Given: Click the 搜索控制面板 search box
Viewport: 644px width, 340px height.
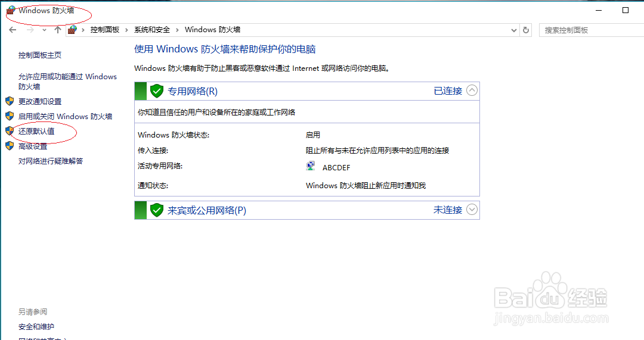Looking at the screenshot, I should (x=592, y=30).
